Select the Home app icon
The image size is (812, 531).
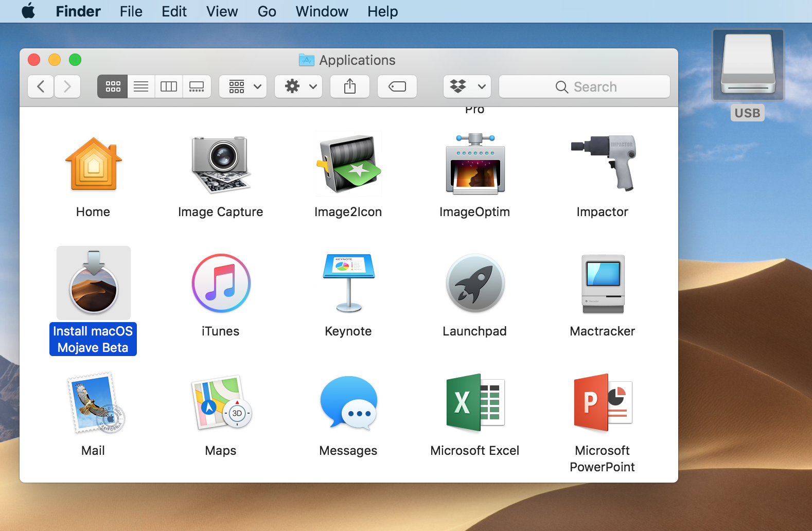click(x=93, y=164)
